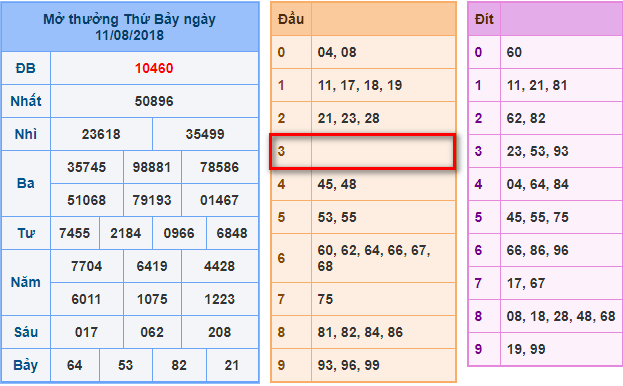623x386 pixels.
Task: Click the Nhì row label
Action: (26, 134)
